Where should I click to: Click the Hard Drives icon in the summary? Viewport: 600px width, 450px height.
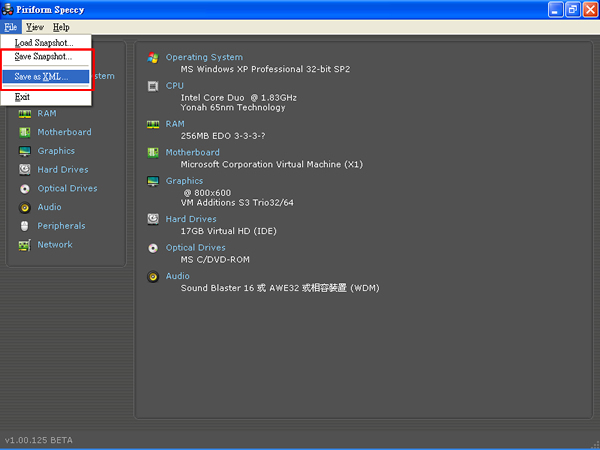click(153, 219)
